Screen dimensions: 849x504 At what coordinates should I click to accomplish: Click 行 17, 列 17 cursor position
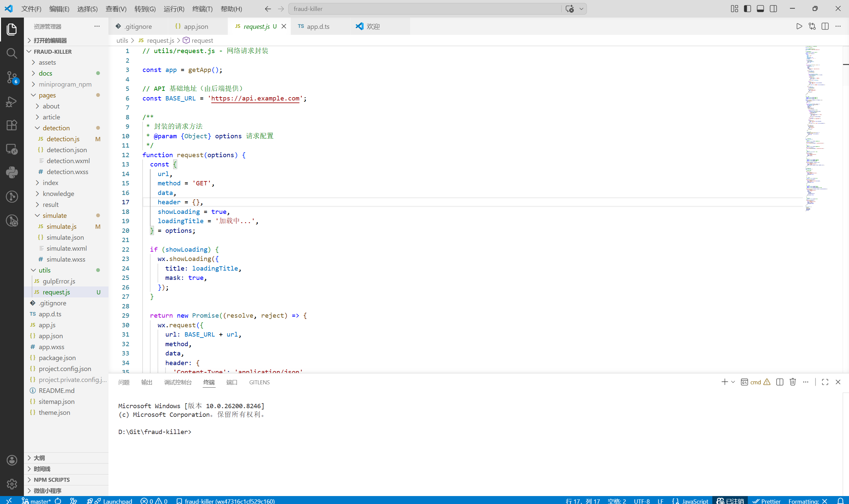coord(583,501)
